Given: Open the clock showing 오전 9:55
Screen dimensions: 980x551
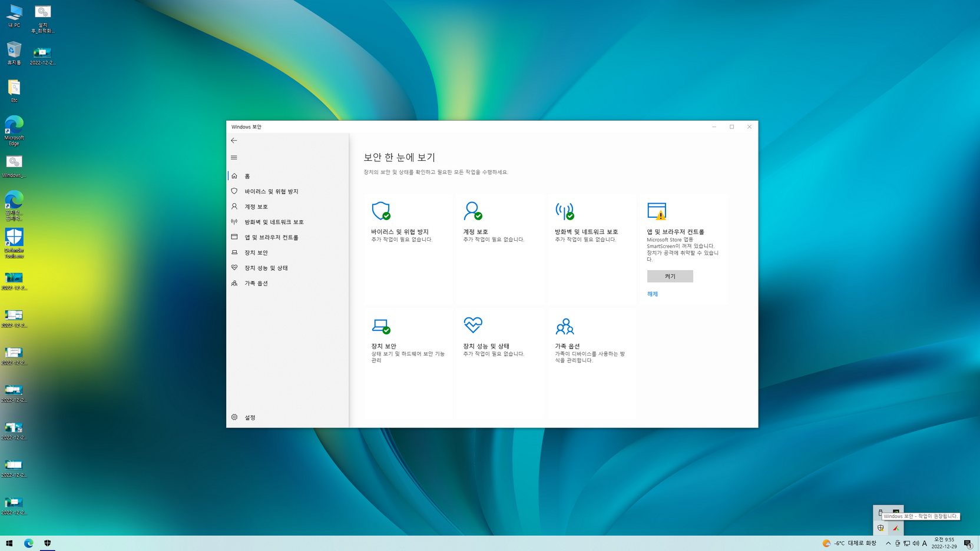Looking at the screenshot, I should coord(944,543).
